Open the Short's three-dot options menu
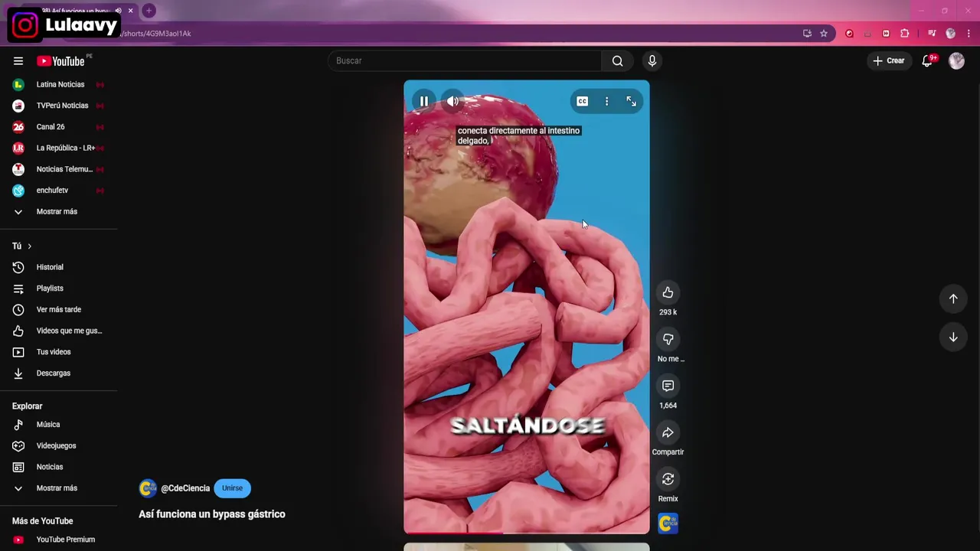 click(x=606, y=101)
